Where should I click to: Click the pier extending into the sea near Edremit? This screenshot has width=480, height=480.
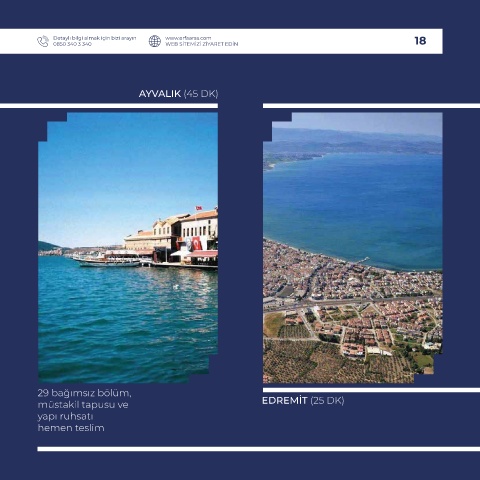point(363,260)
